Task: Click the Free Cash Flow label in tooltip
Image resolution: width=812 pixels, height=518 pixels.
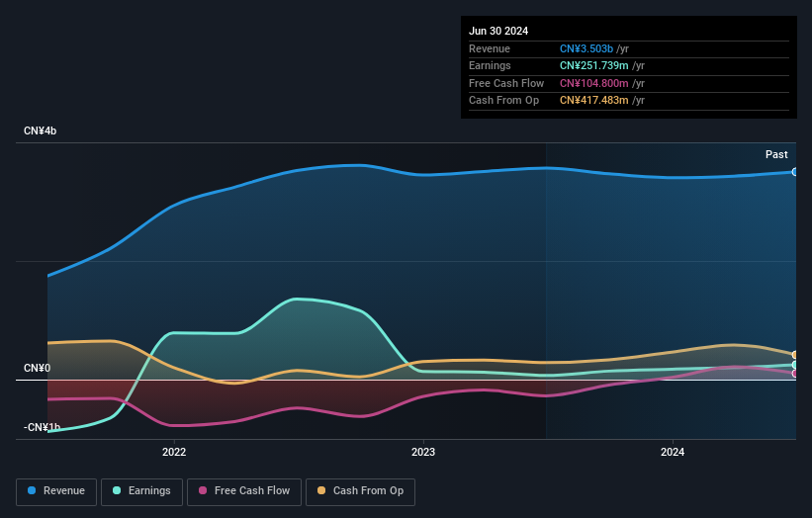Action: [x=506, y=83]
